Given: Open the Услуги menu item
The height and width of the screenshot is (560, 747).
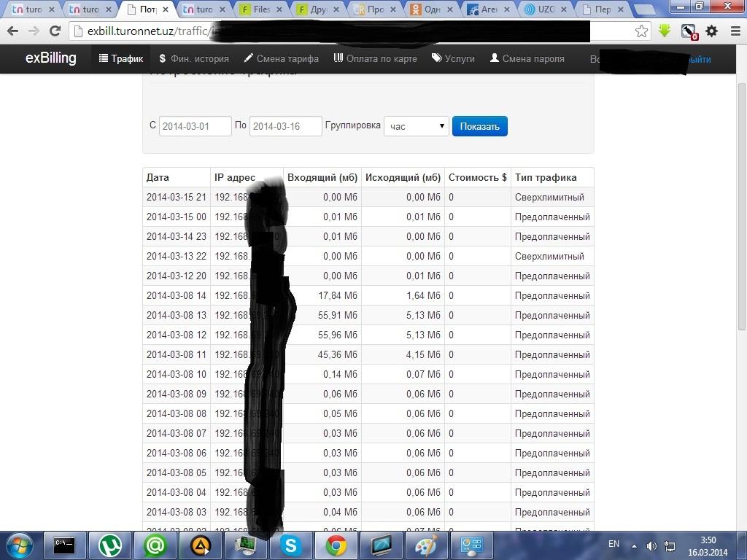Looking at the screenshot, I should (453, 58).
